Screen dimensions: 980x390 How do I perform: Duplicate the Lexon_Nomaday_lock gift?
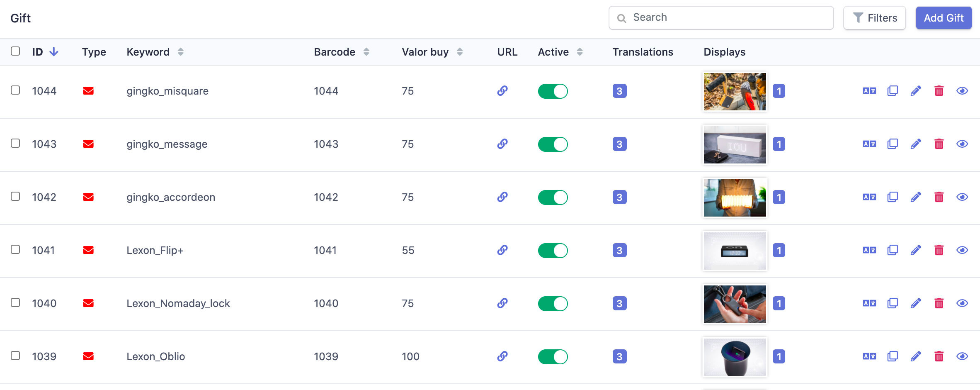click(893, 303)
